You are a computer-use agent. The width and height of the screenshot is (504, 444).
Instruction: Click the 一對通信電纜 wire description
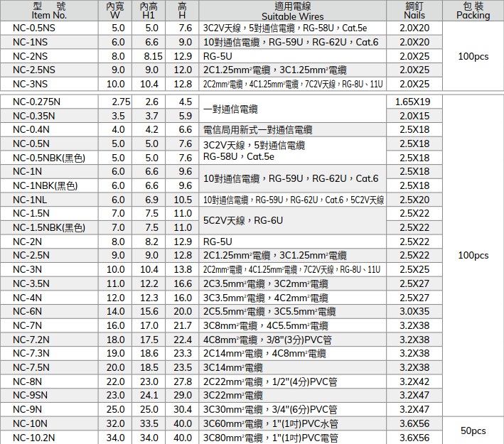(230, 109)
